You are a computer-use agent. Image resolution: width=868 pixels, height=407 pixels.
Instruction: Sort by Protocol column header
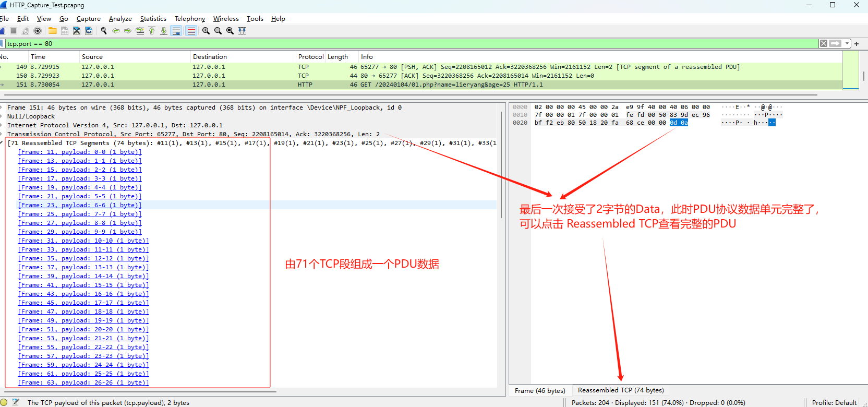pos(311,57)
